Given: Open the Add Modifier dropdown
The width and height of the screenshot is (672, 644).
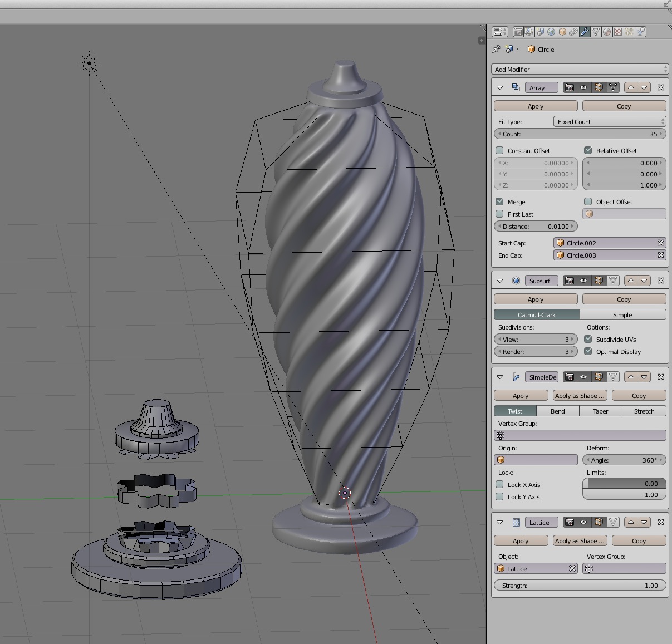Looking at the screenshot, I should pos(580,69).
